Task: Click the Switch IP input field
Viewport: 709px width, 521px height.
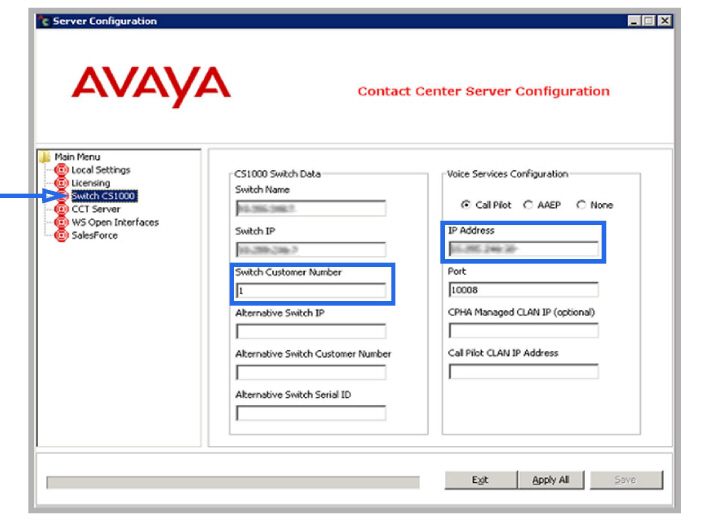Action: coord(311,250)
